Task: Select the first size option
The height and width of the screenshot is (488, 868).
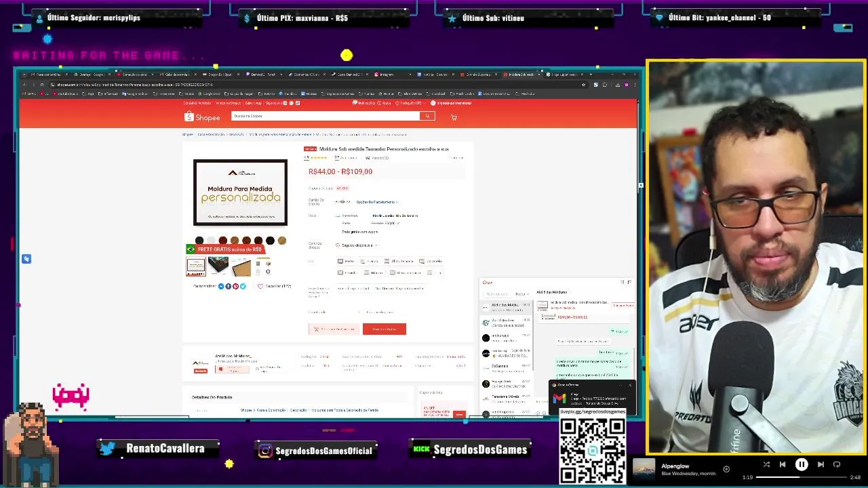Action: pos(353,289)
